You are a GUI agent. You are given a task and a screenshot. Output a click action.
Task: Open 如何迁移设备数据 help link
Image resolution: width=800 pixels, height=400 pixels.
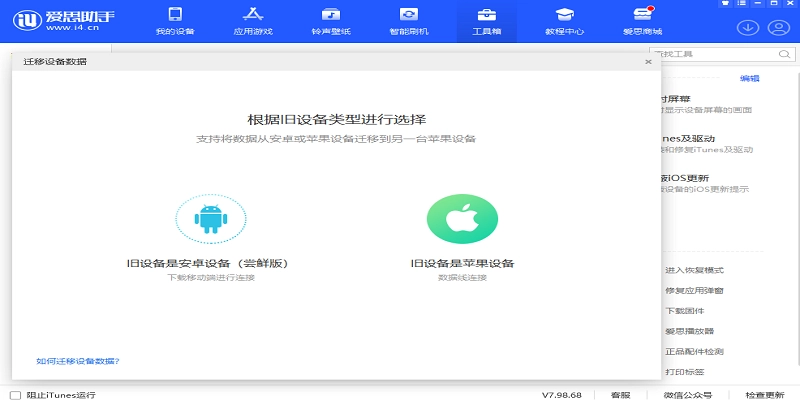78,360
